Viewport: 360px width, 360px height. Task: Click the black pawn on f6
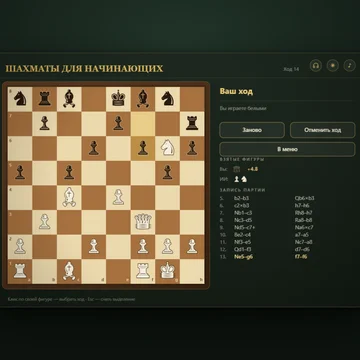pyautogui.click(x=143, y=148)
